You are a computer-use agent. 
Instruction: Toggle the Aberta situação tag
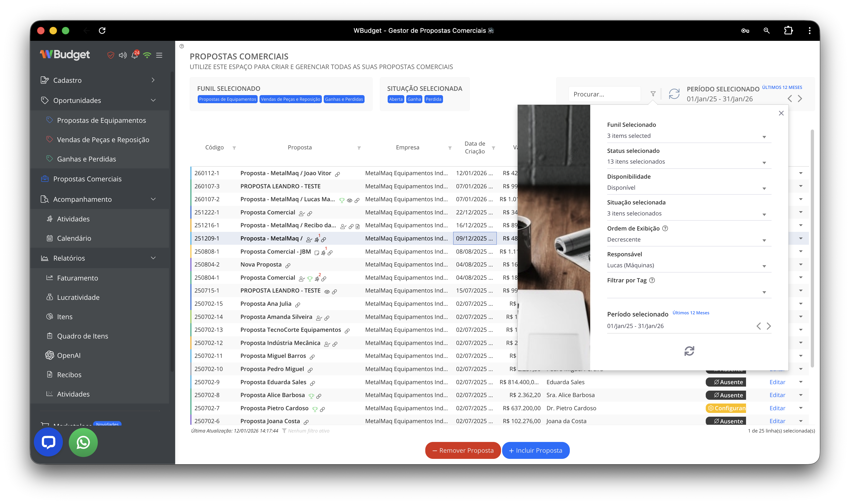[396, 99]
